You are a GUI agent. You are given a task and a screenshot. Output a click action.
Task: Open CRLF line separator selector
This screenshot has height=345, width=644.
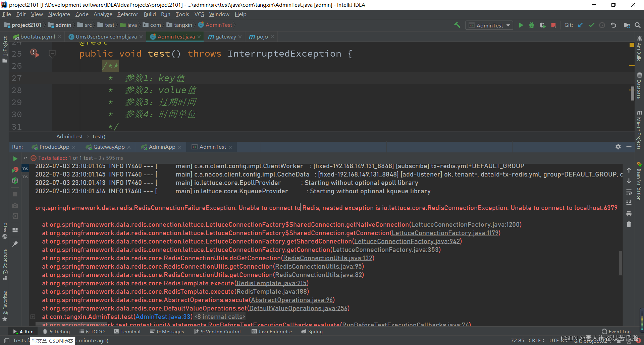click(536, 340)
